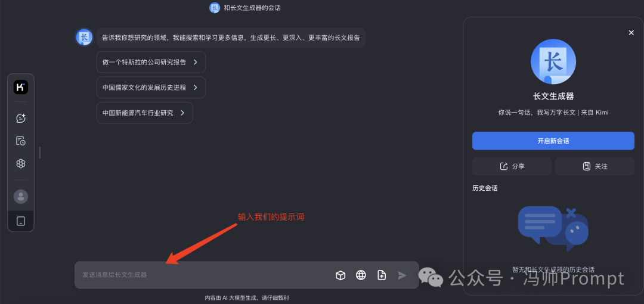Screen dimensions: 644x304
Task: Click the greeting message bubble text
Action: [x=231, y=38]
